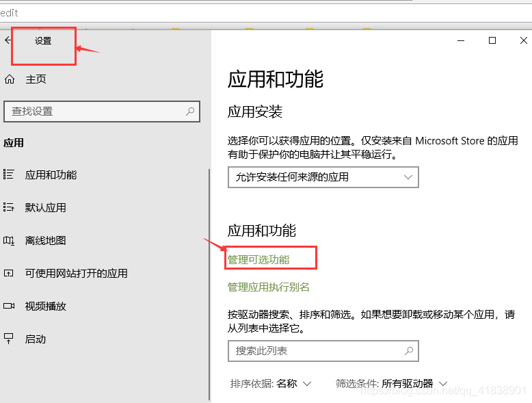The width and height of the screenshot is (532, 403).
Task: Click the 启动 startup icon
Action: (8, 339)
